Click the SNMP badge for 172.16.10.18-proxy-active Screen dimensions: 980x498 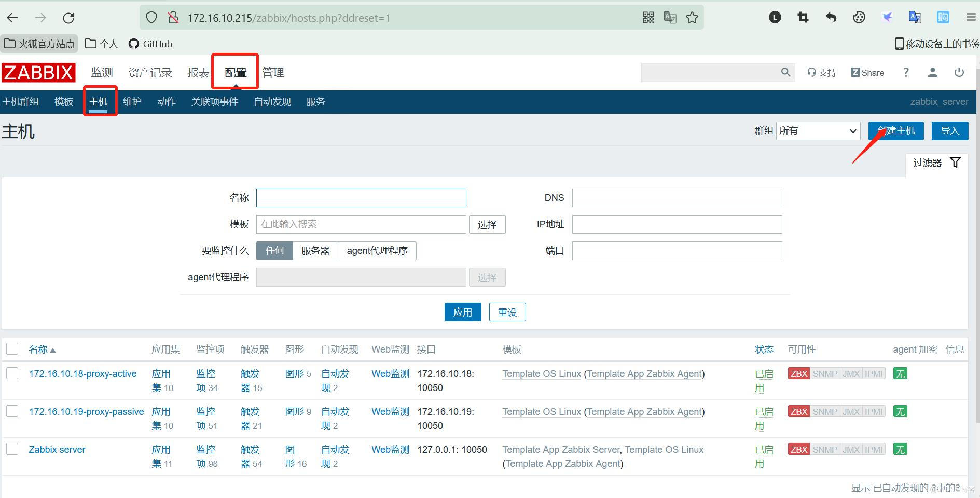(825, 374)
